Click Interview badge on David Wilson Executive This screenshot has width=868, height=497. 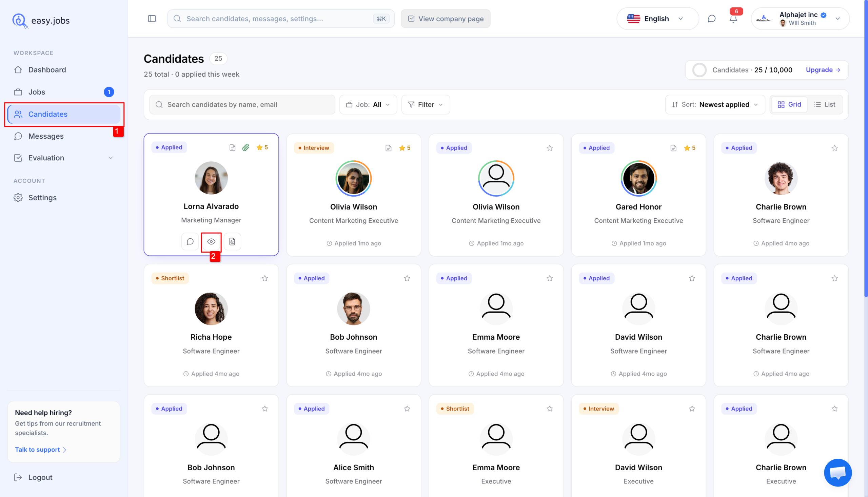click(598, 409)
